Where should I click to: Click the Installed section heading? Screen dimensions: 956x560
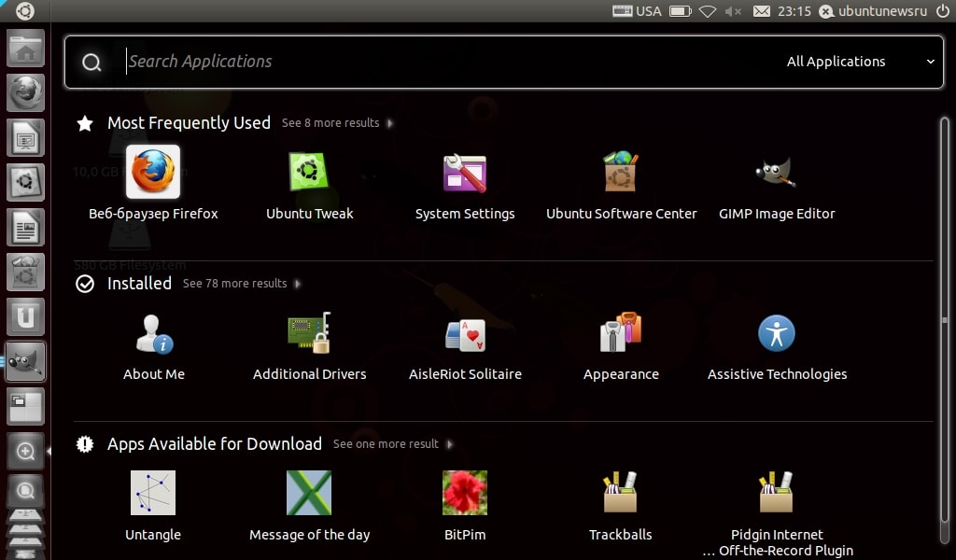pyautogui.click(x=140, y=284)
